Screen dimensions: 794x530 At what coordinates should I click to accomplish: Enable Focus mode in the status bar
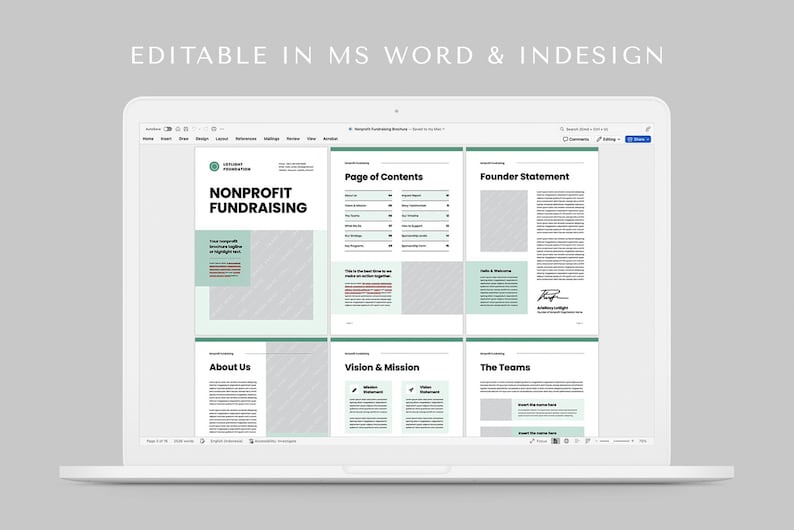click(x=538, y=441)
